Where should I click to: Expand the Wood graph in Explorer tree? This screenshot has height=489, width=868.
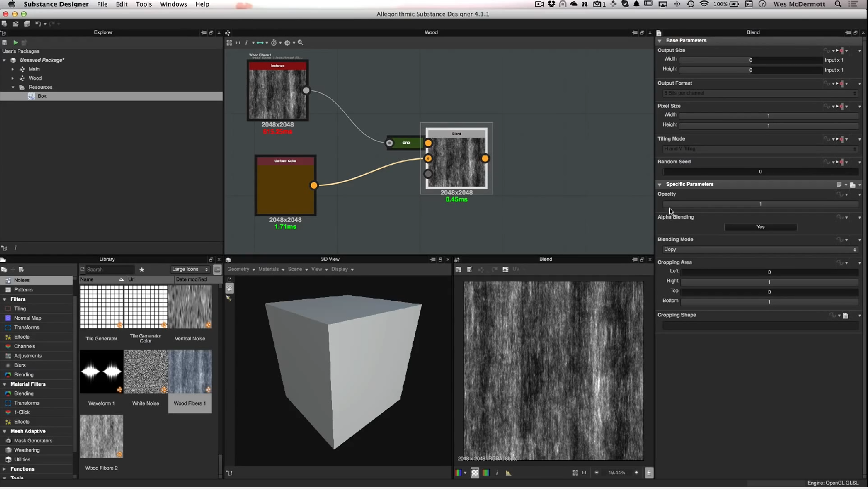[13, 78]
